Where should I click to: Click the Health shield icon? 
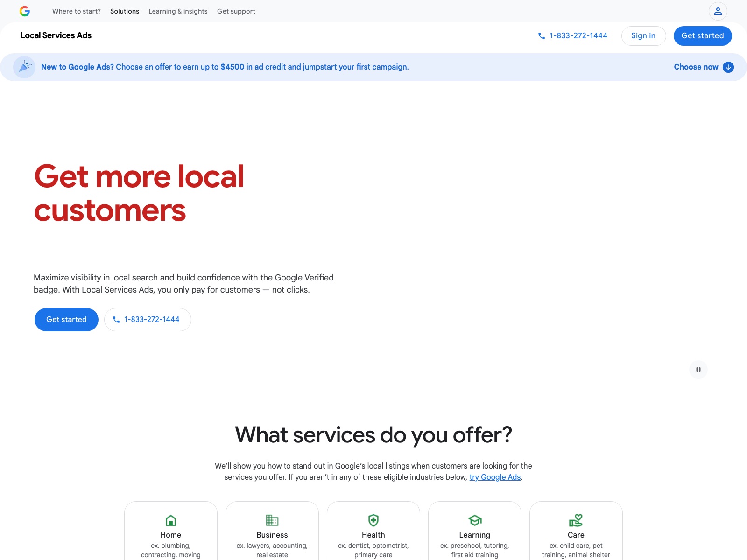click(373, 520)
